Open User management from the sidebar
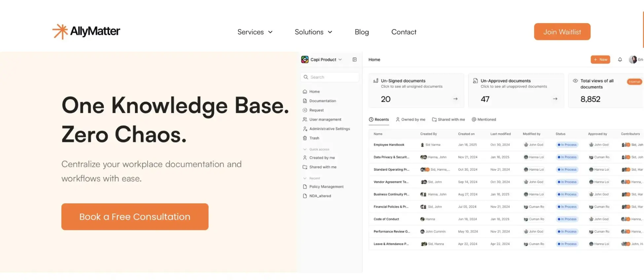The width and height of the screenshot is (644, 280). (325, 119)
